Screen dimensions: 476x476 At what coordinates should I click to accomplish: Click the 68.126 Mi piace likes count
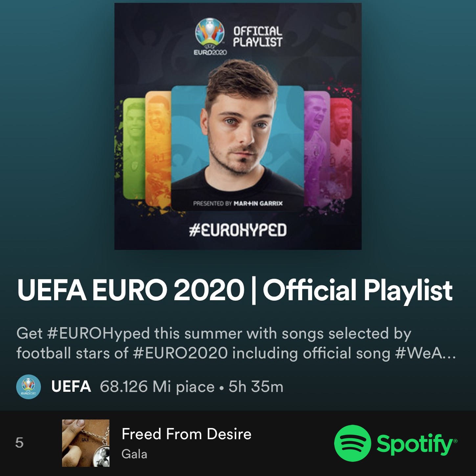(157, 387)
